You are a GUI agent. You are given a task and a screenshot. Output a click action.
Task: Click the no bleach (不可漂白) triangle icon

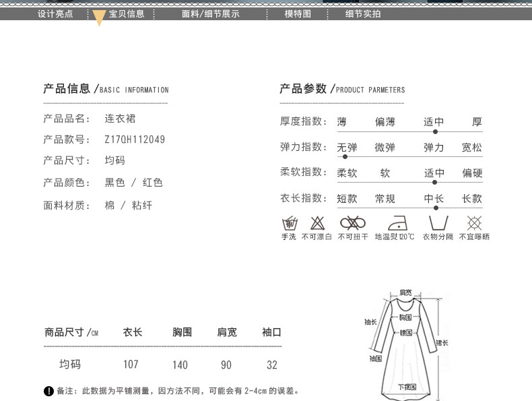(317, 223)
